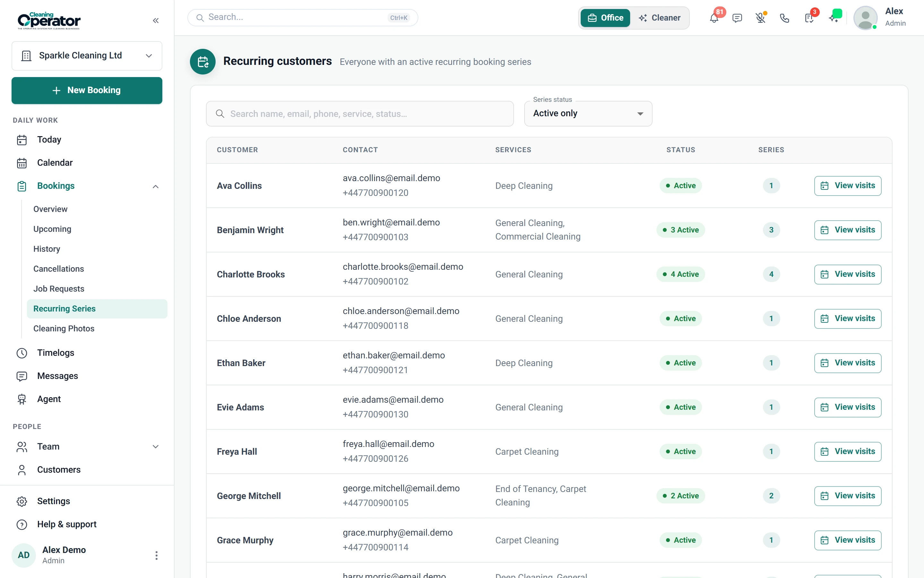Image resolution: width=924 pixels, height=578 pixels.
Task: Open Settings gear in sidebar
Action: (87, 501)
